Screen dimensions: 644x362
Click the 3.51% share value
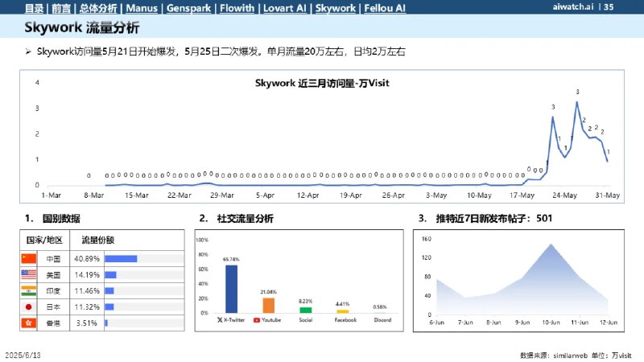pyautogui.click(x=87, y=323)
